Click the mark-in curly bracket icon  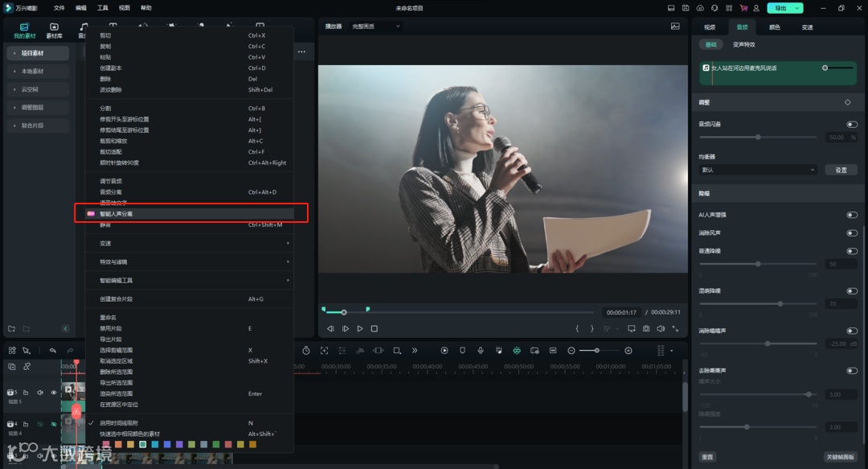click(577, 329)
